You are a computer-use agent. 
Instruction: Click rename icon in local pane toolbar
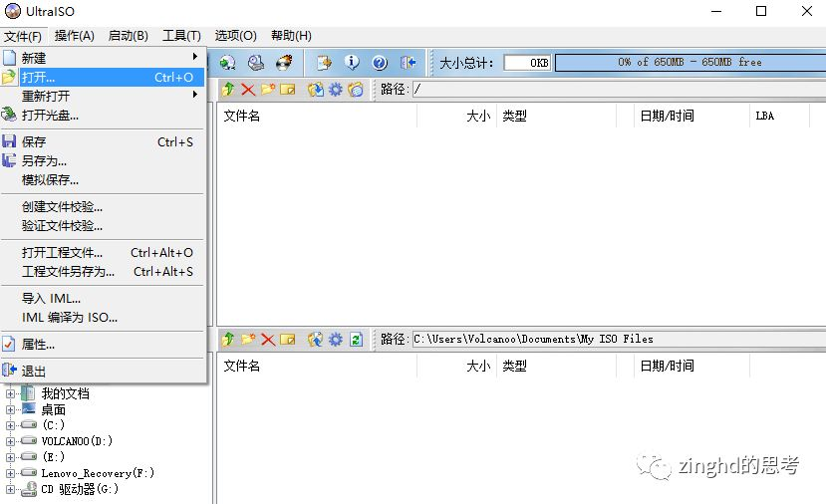tap(288, 340)
